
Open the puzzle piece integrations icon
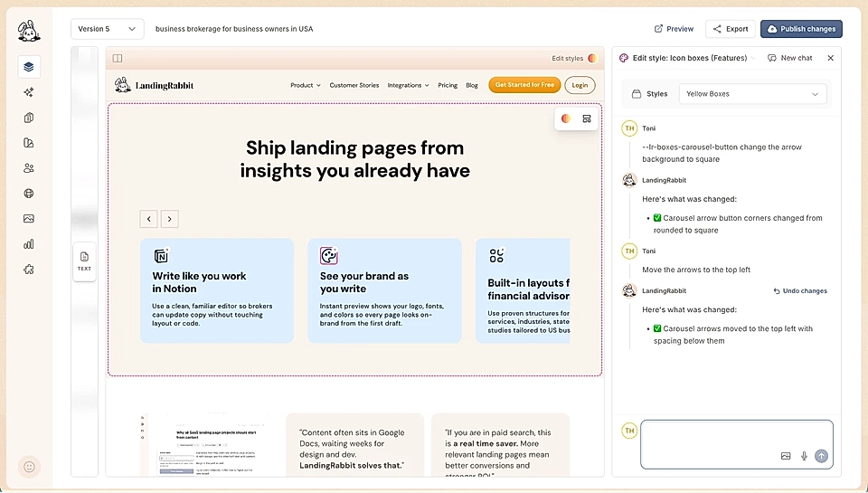pos(29,270)
